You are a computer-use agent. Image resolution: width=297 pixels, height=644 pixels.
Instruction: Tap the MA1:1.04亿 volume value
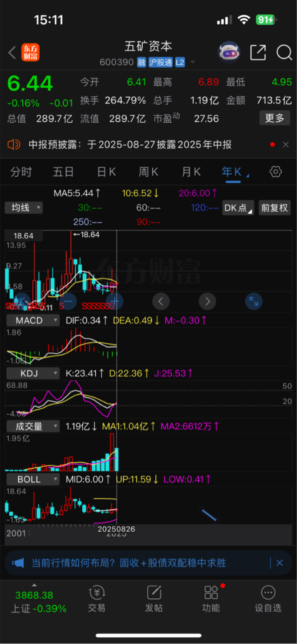(128, 426)
